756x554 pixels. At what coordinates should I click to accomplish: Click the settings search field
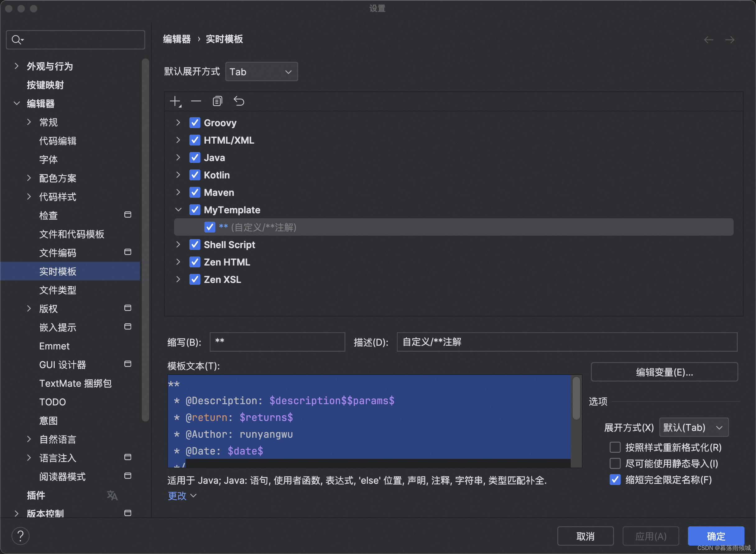(x=76, y=40)
